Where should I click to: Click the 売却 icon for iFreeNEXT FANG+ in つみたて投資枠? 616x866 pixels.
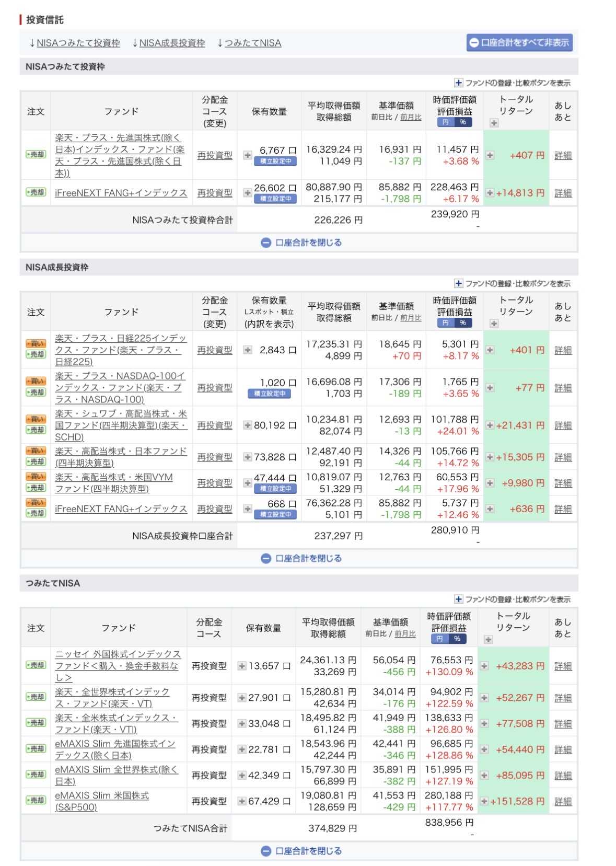click(x=36, y=192)
